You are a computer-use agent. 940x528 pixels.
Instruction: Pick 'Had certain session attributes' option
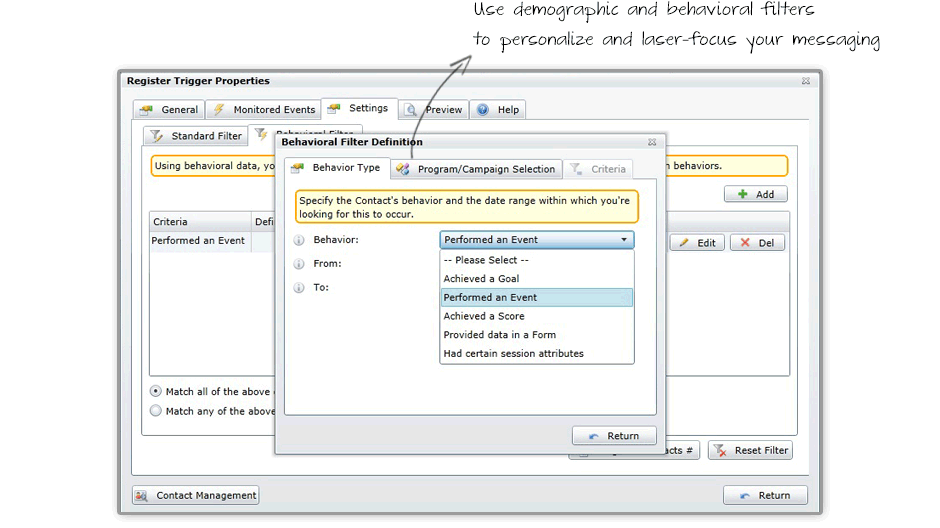coord(513,354)
